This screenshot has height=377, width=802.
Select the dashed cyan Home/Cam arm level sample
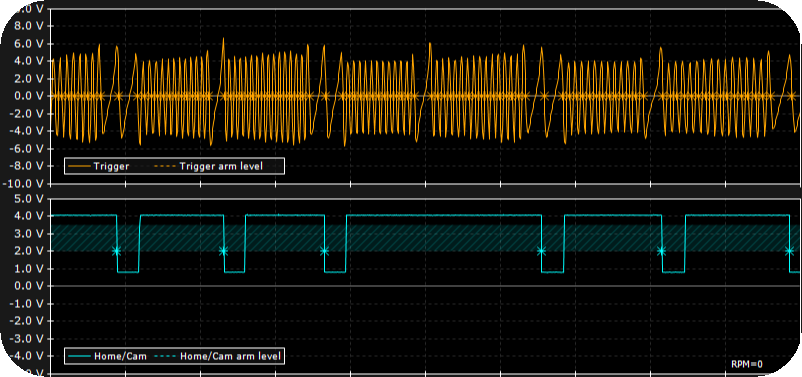coord(165,357)
